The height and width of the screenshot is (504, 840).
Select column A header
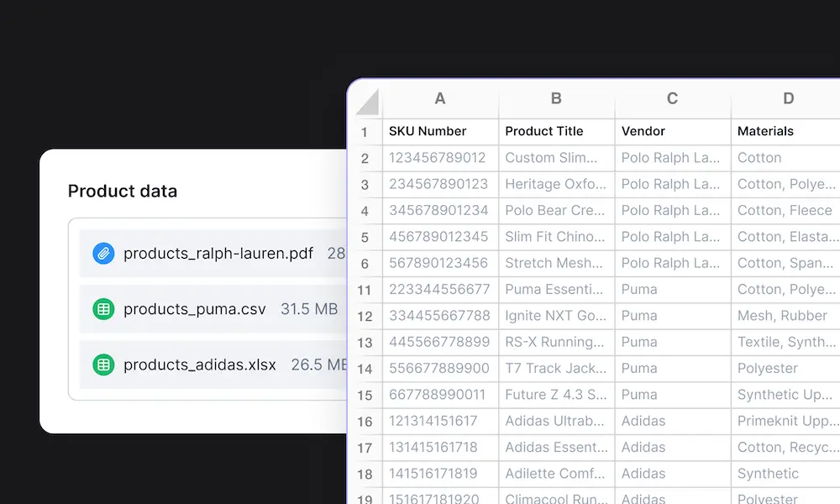coord(440,98)
